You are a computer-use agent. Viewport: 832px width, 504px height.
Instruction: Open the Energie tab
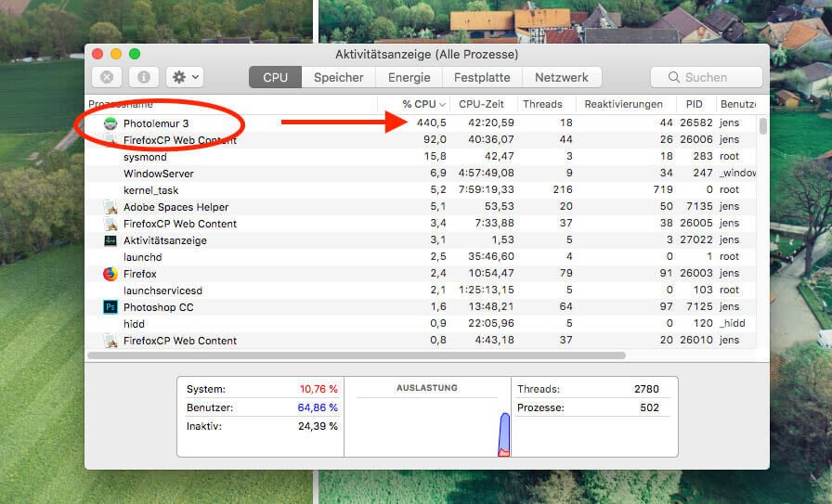[x=409, y=77]
